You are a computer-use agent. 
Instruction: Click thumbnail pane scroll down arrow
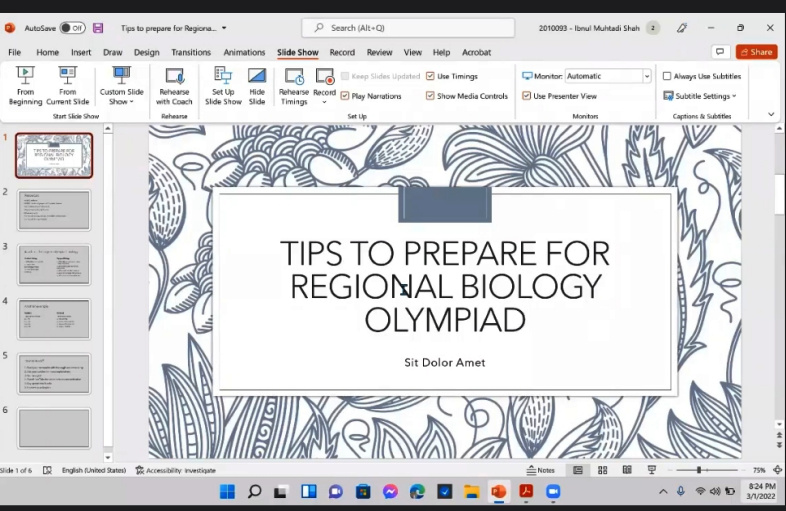108,457
